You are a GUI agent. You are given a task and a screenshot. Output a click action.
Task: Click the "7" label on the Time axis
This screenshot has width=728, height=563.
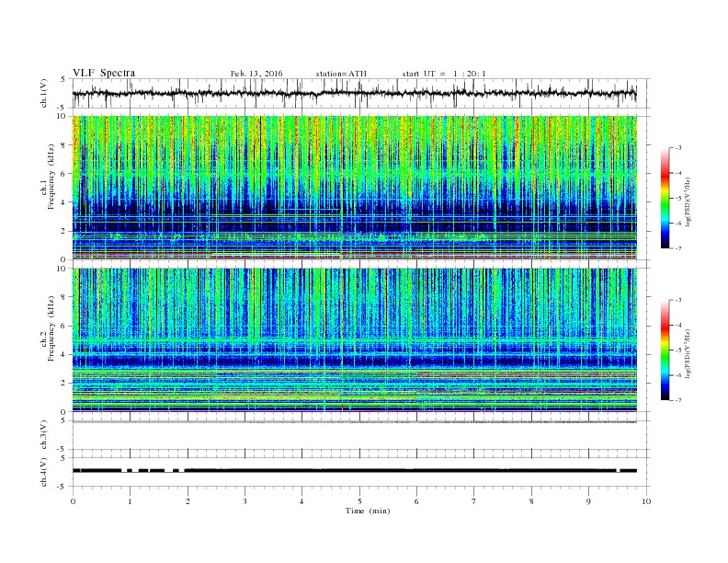474,501
